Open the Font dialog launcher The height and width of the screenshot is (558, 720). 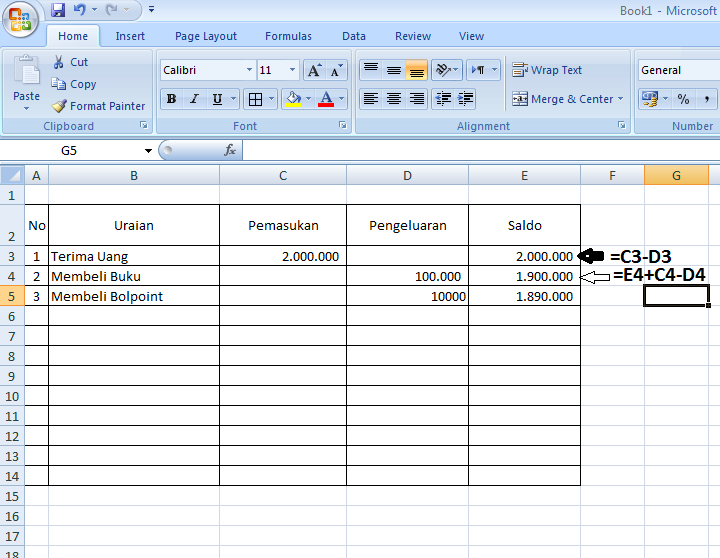click(343, 125)
